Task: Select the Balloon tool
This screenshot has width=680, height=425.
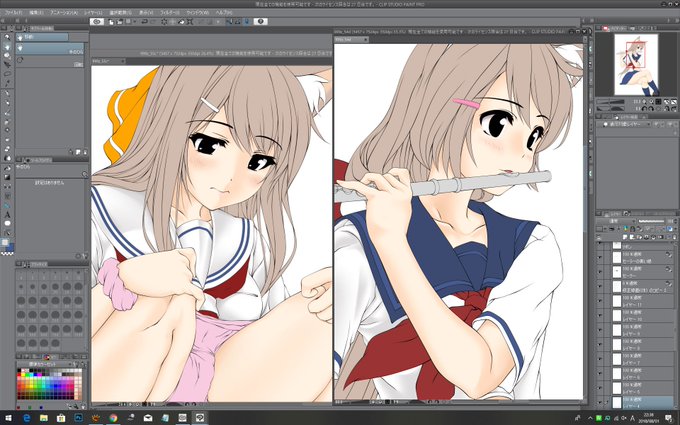Action: pyautogui.click(x=7, y=223)
